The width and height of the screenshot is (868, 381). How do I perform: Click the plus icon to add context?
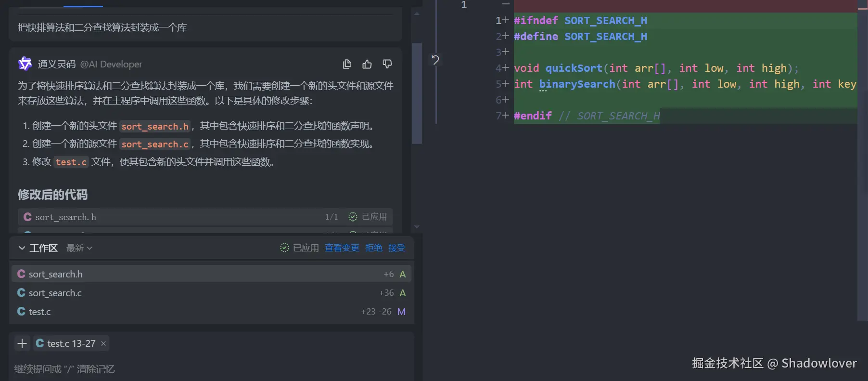tap(22, 343)
